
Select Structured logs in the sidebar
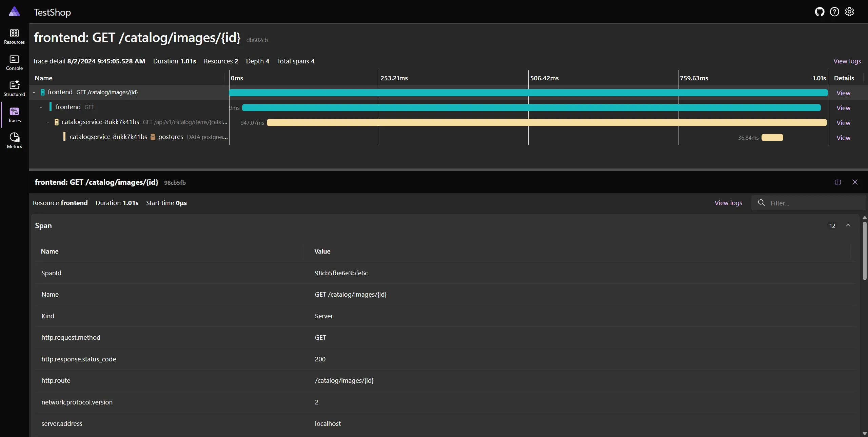14,88
